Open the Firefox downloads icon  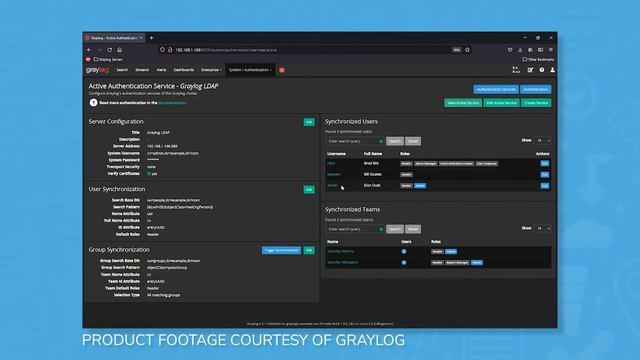[520, 50]
